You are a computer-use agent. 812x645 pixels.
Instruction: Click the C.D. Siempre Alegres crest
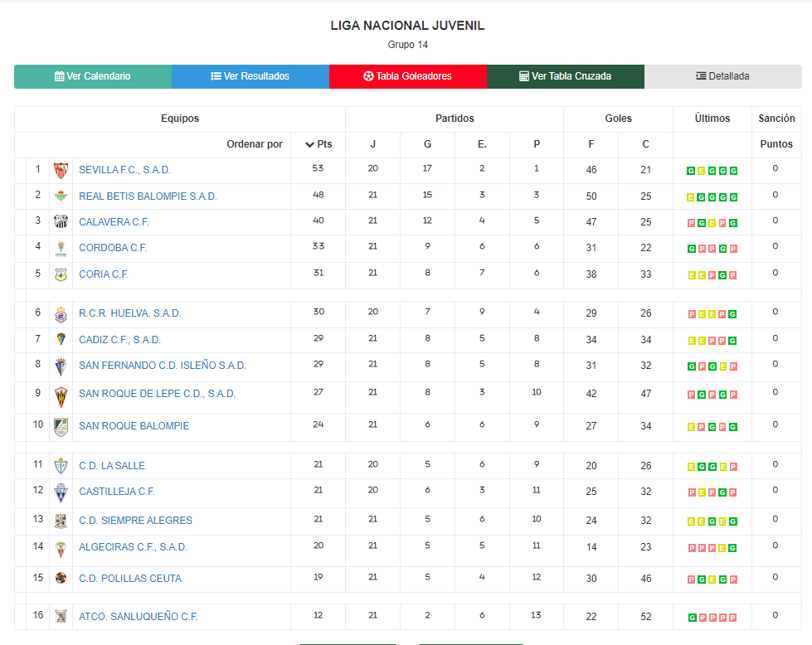61,521
